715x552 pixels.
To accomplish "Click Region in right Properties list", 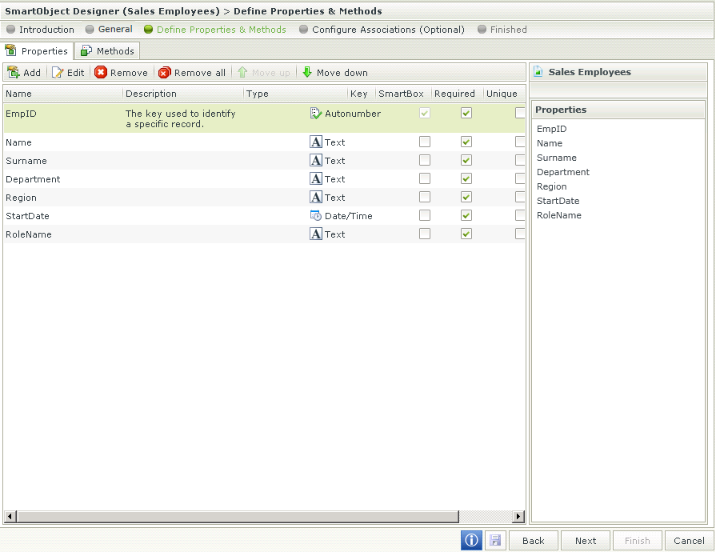I will 552,186.
